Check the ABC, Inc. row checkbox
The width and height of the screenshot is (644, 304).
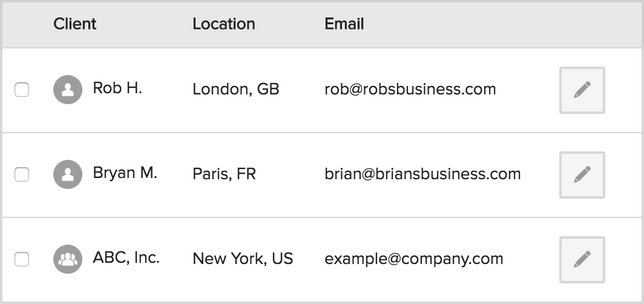point(22,259)
